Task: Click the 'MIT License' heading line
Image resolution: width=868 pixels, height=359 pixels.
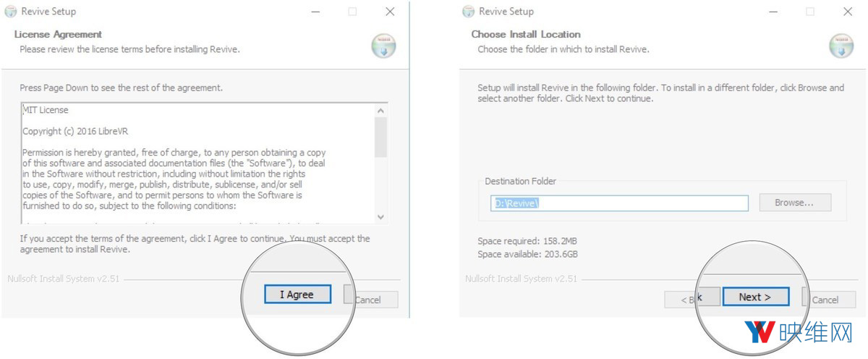Action: 46,111
